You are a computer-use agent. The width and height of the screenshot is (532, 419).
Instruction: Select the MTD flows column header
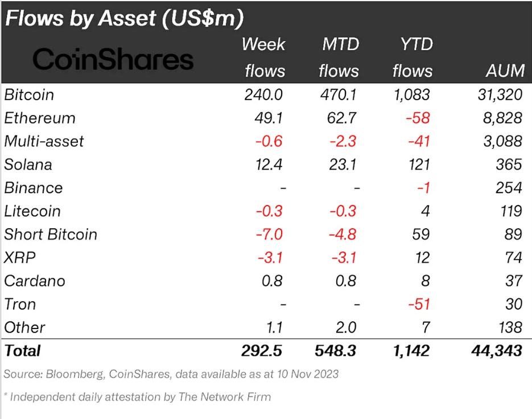(x=339, y=57)
